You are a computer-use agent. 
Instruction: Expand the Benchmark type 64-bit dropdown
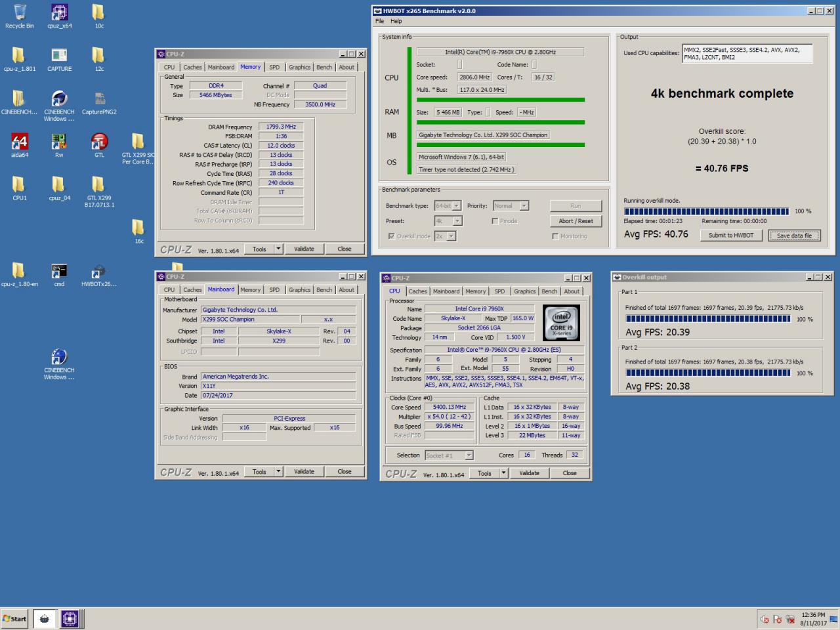[x=448, y=206]
